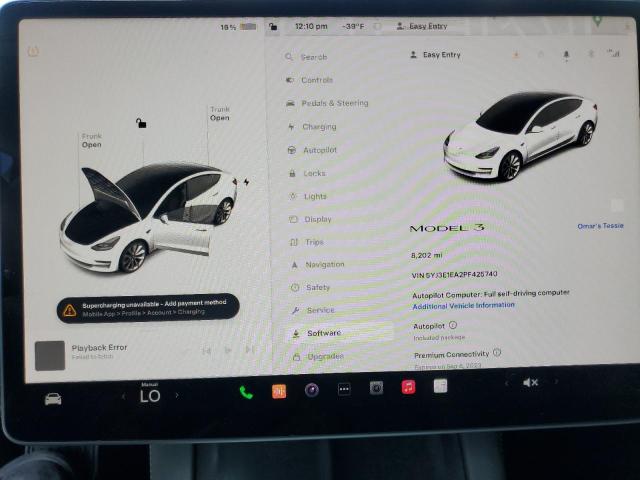
Task: Unmute audio via speaker mute icon
Action: point(530,382)
